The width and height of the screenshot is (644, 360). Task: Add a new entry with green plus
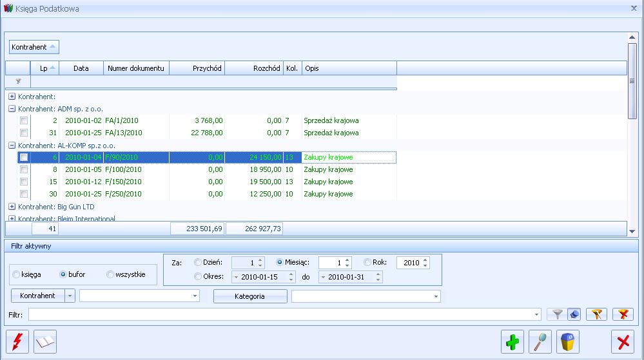[513, 341]
